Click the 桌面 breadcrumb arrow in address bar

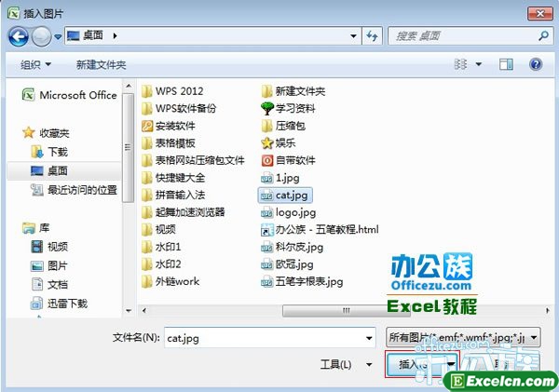(115, 35)
